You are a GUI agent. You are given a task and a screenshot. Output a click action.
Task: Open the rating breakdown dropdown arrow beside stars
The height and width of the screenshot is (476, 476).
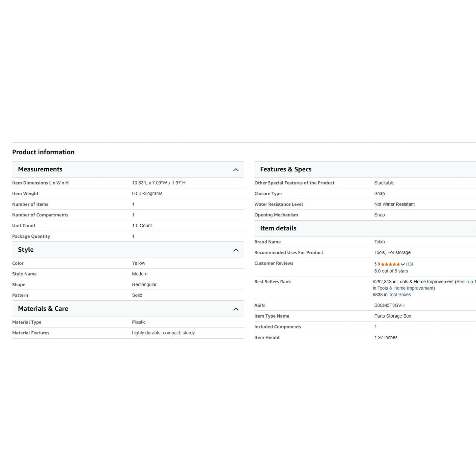point(403,264)
